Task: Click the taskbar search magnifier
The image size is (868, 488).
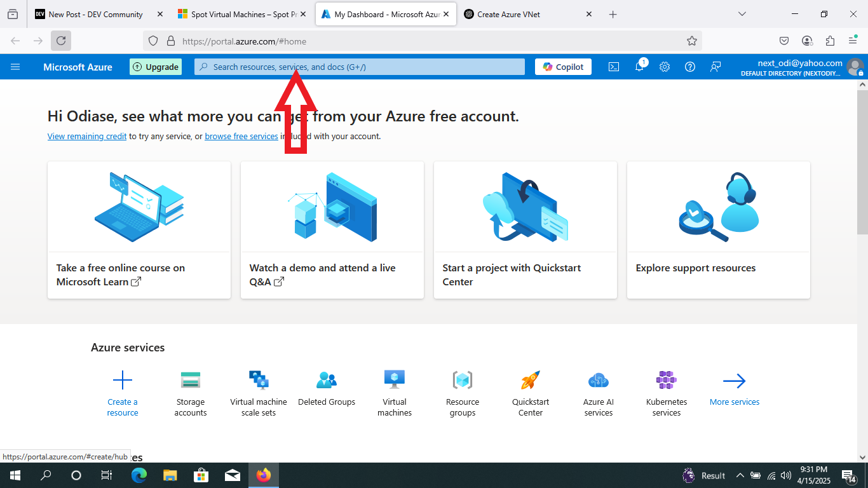Action: (46, 475)
